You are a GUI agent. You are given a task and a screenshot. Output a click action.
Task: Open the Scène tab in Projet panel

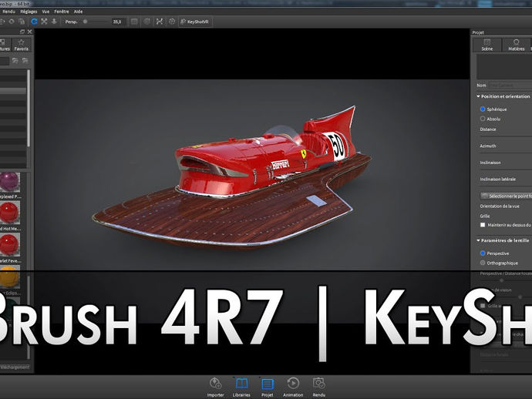487,45
